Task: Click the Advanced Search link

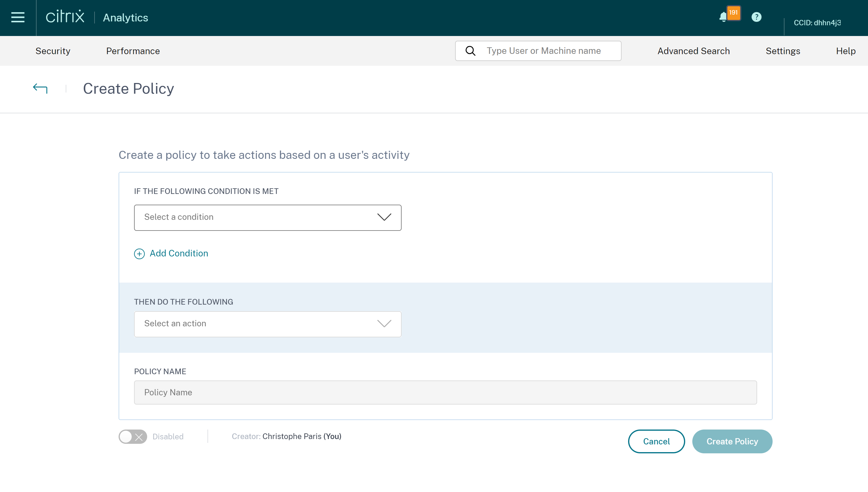Action: (694, 51)
